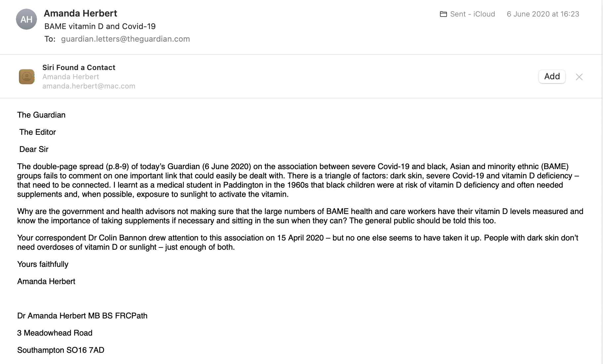Click the AH sender avatar

point(26,19)
